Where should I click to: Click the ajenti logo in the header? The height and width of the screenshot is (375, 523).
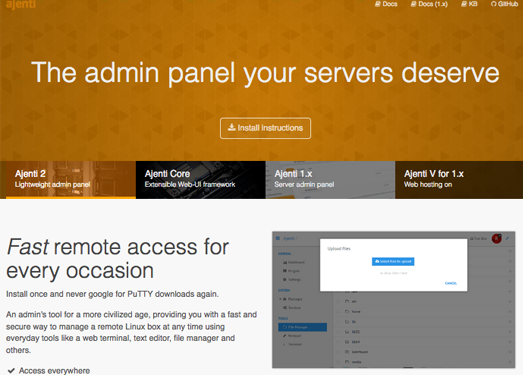click(x=21, y=4)
